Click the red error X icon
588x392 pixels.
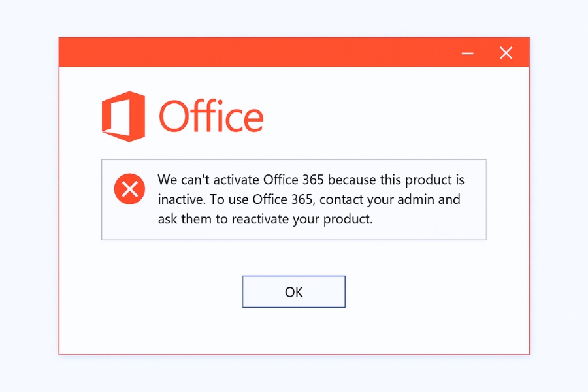pos(129,189)
